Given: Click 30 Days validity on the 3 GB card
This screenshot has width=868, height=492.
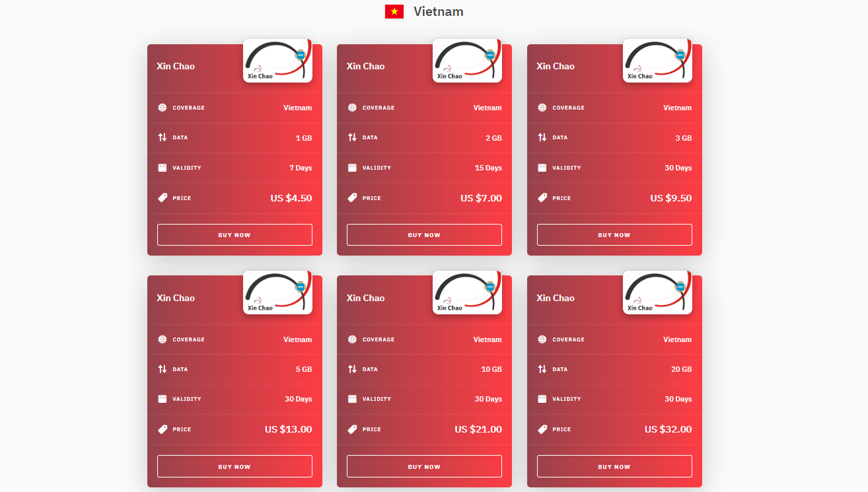Looking at the screenshot, I should [678, 168].
